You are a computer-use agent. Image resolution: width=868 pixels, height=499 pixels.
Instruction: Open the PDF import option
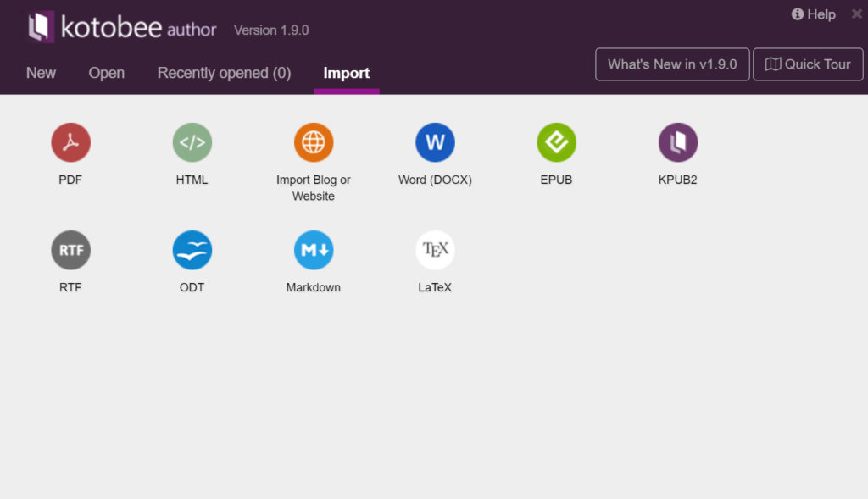tap(70, 142)
